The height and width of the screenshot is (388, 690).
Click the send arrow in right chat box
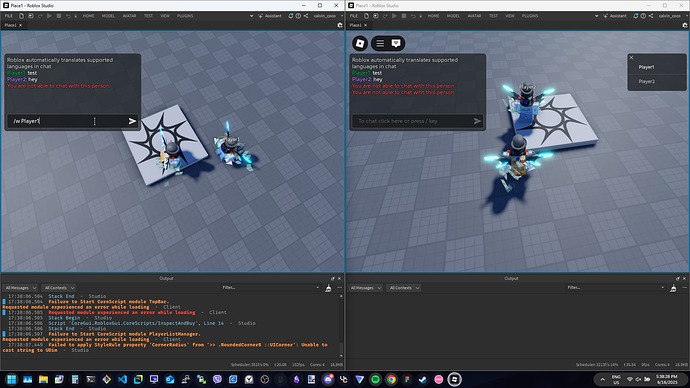point(477,121)
